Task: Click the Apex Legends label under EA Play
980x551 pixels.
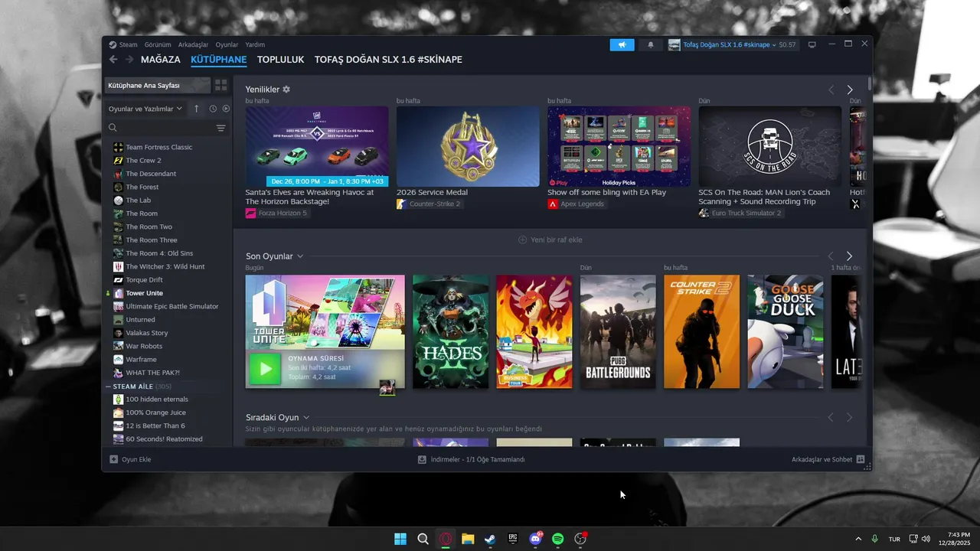Action: pos(582,204)
